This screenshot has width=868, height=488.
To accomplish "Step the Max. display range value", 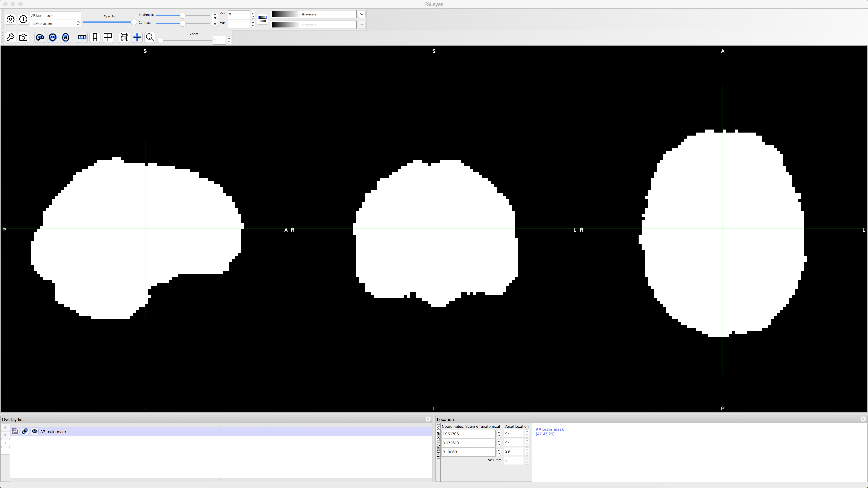I will click(x=253, y=24).
